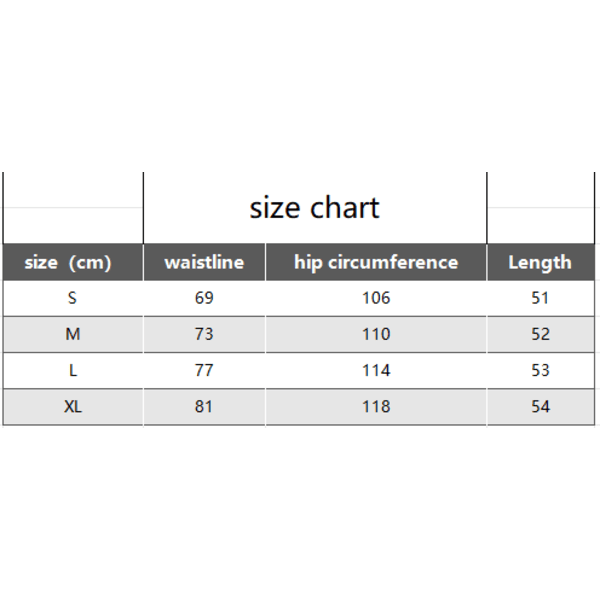Image resolution: width=600 pixels, height=600 pixels.
Task: Click hip circumference value 118
Action: 376,406
